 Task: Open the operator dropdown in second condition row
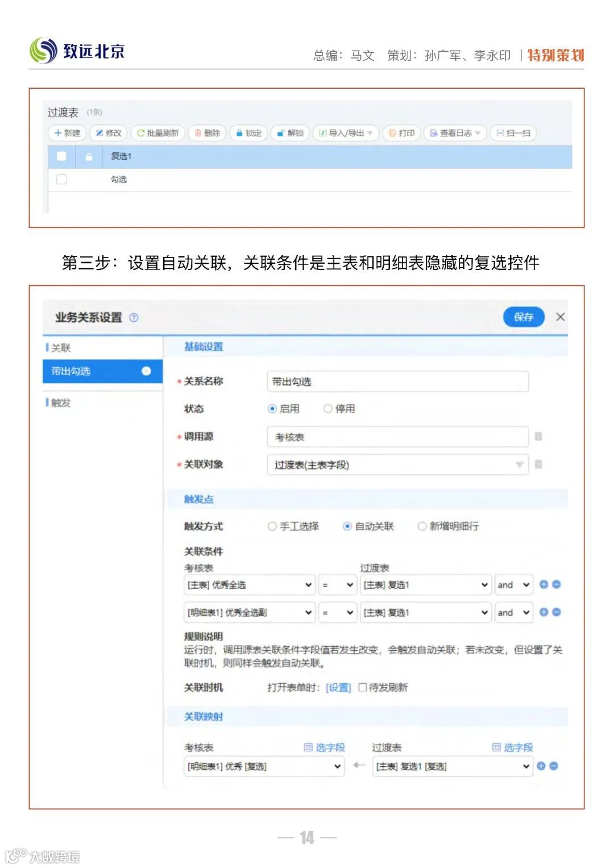point(338,613)
